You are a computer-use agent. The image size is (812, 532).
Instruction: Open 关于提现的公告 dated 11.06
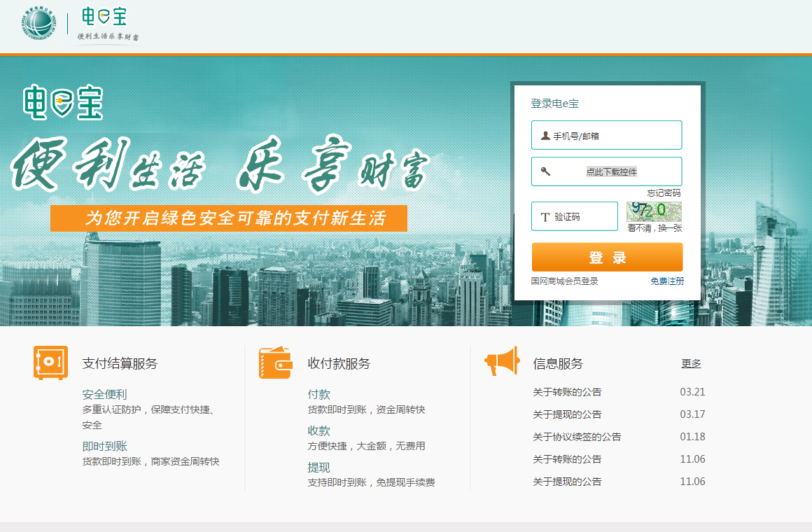567,482
